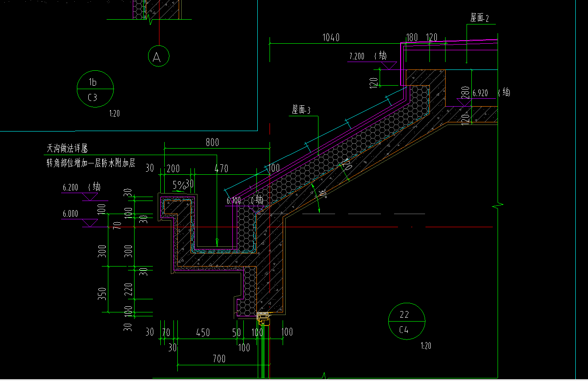Click the 280 vertical dimension text
Viewport: 588px width, 381px height.
tap(466, 92)
